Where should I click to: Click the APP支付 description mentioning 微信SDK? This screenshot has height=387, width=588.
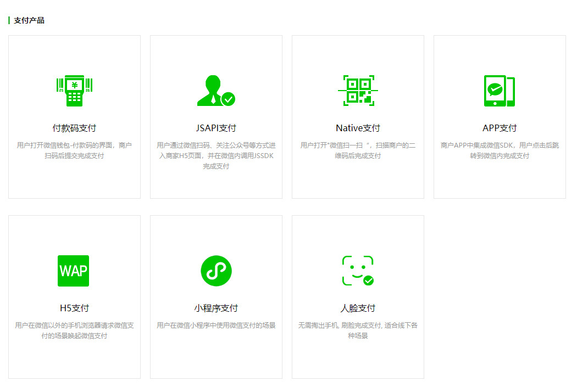(x=500, y=150)
